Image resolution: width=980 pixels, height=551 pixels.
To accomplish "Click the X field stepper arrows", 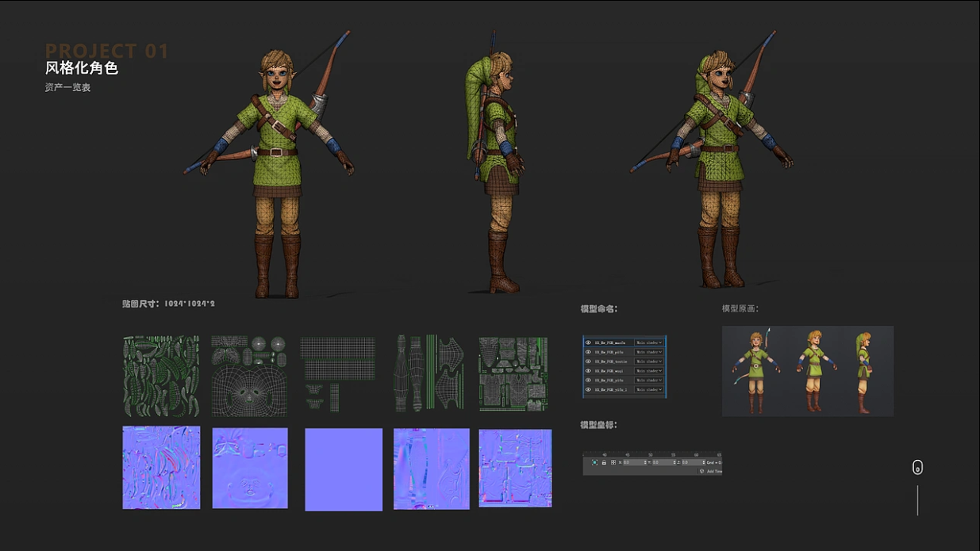I will pyautogui.click(x=645, y=462).
